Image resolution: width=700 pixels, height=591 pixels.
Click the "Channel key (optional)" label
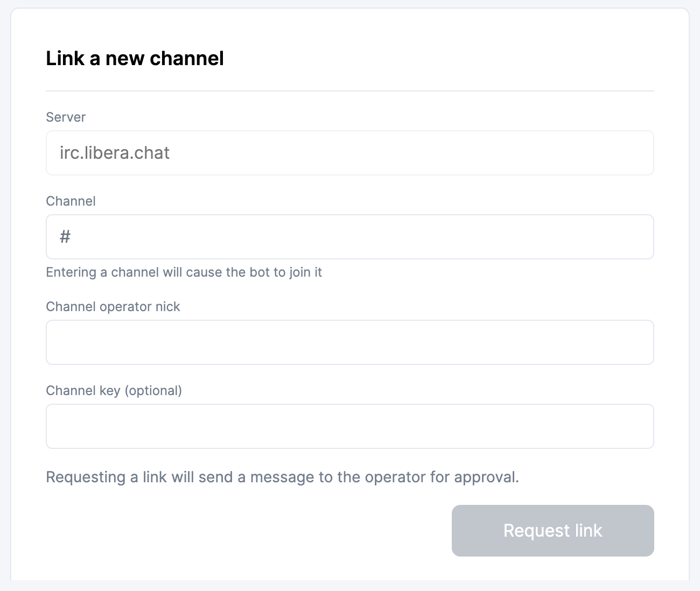pyautogui.click(x=114, y=391)
